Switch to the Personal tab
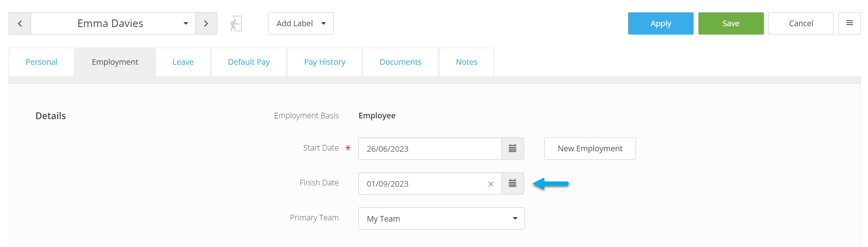The height and width of the screenshot is (247, 868). pyautogui.click(x=41, y=62)
